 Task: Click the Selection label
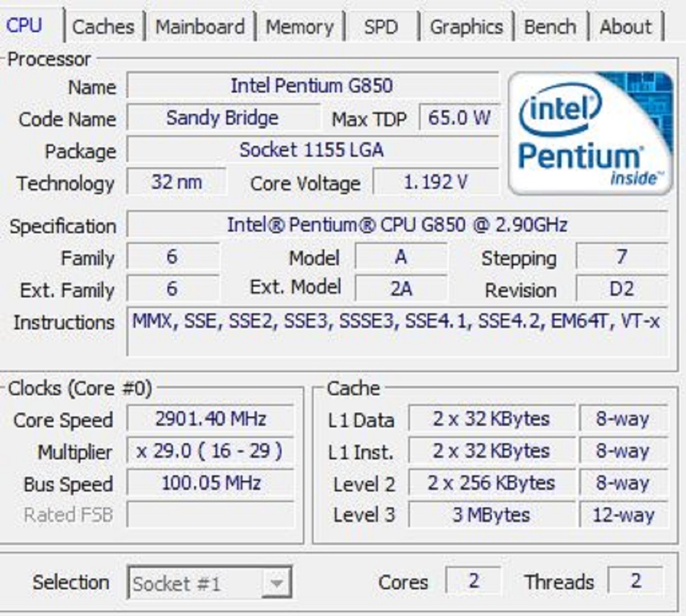pyautogui.click(x=71, y=582)
